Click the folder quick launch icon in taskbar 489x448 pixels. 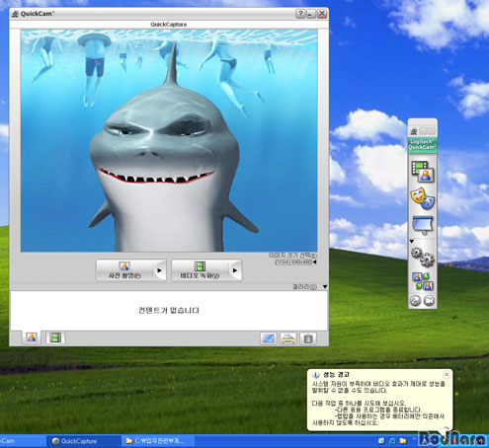pyautogui.click(x=403, y=440)
